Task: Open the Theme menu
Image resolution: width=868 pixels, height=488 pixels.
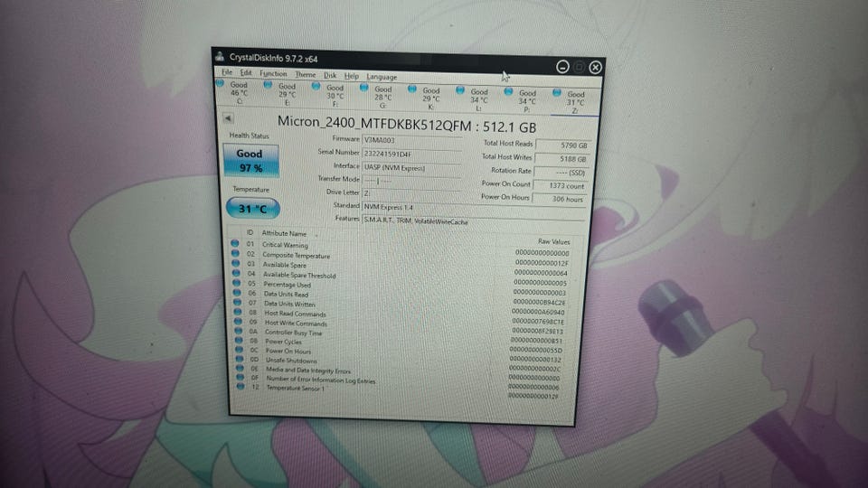Action: click(x=305, y=74)
